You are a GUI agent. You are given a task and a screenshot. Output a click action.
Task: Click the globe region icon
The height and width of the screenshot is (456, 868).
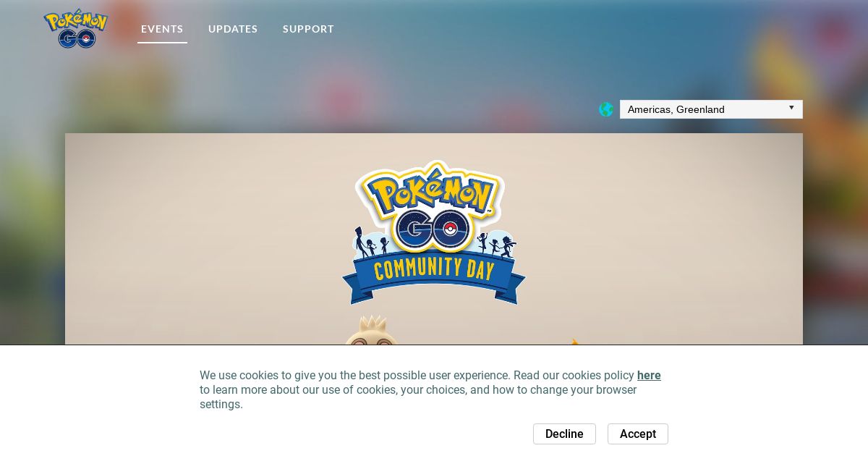[606, 109]
